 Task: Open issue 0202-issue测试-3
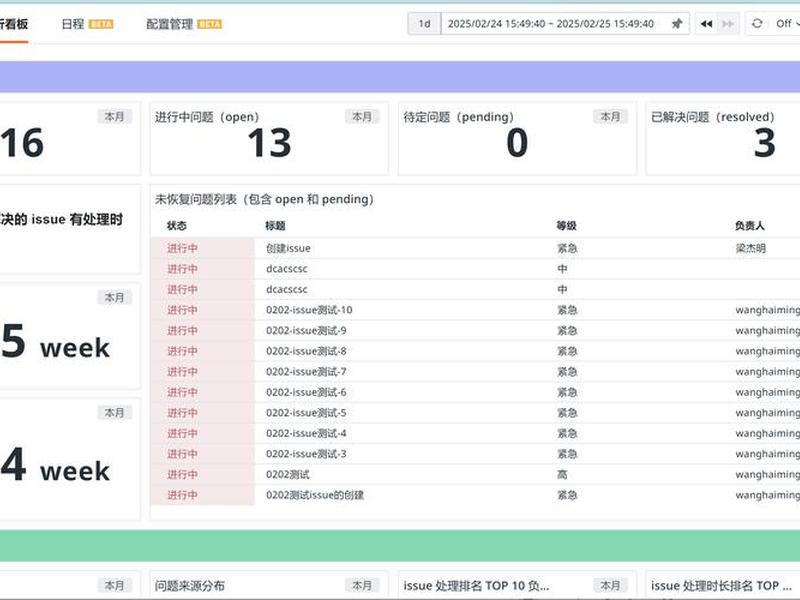coord(306,454)
